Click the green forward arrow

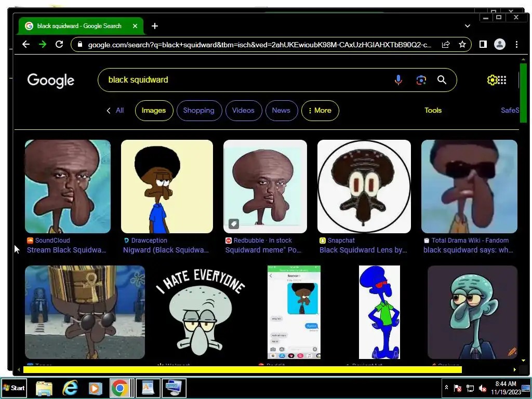click(43, 45)
